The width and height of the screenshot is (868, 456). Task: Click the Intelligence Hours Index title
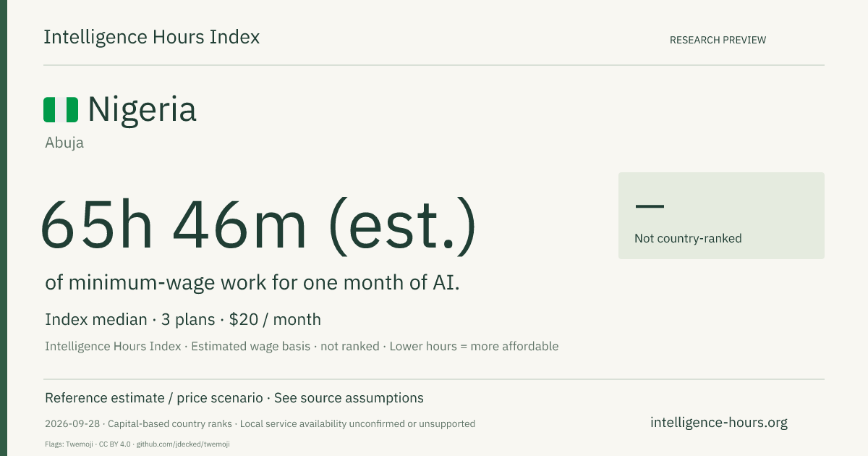(152, 38)
